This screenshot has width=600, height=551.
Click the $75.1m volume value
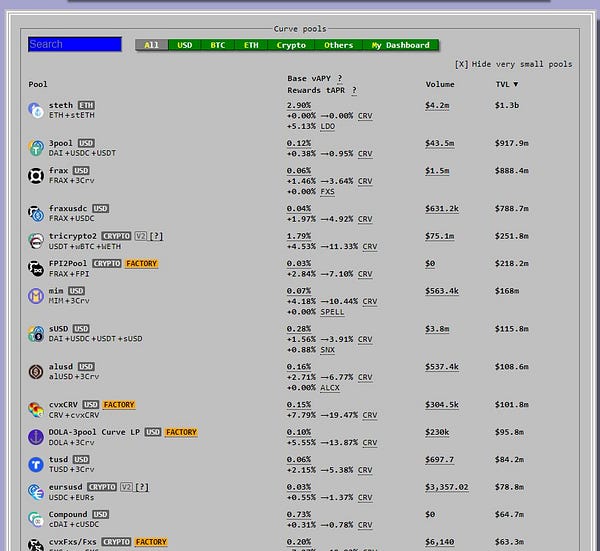click(x=440, y=236)
